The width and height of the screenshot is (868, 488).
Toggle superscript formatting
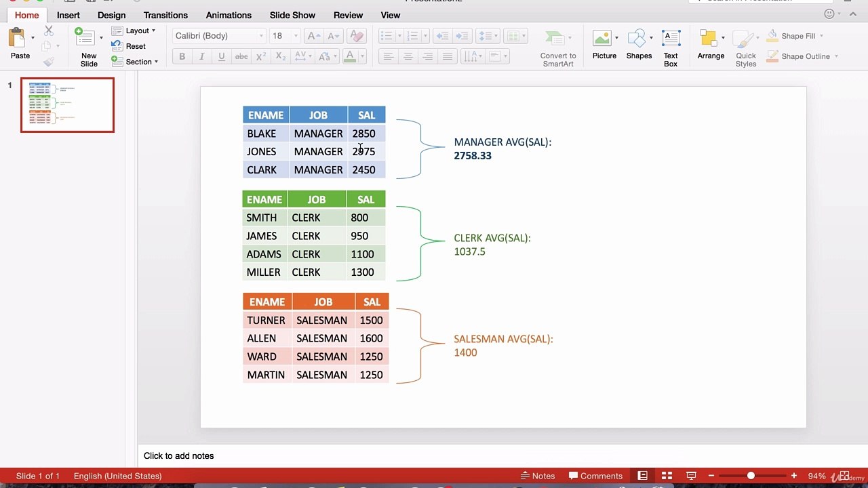point(260,57)
